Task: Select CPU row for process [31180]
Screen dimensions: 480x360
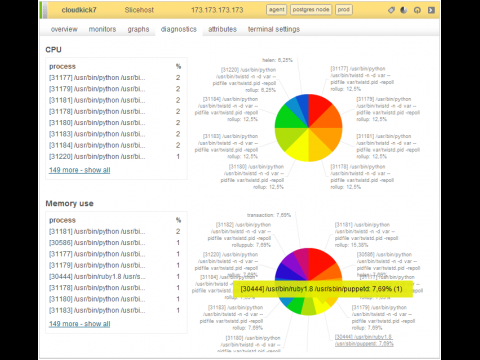Action: click(x=115, y=123)
